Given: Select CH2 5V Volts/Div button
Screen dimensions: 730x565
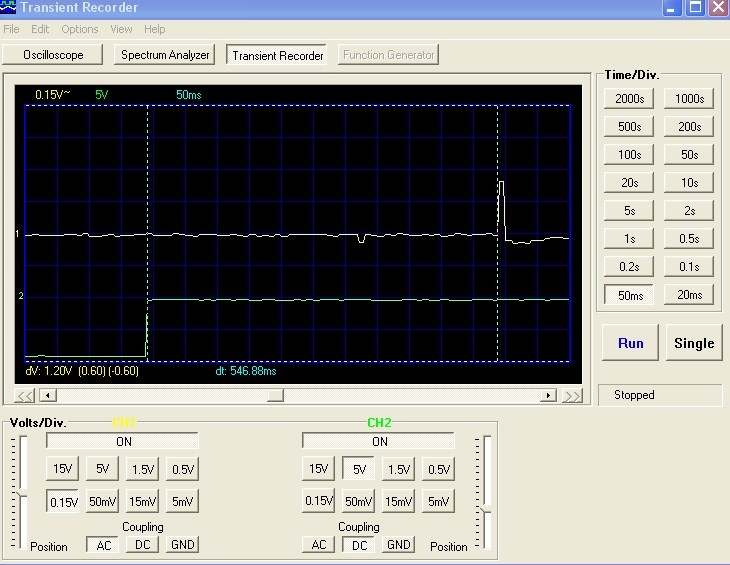Looking at the screenshot, I should (x=358, y=469).
